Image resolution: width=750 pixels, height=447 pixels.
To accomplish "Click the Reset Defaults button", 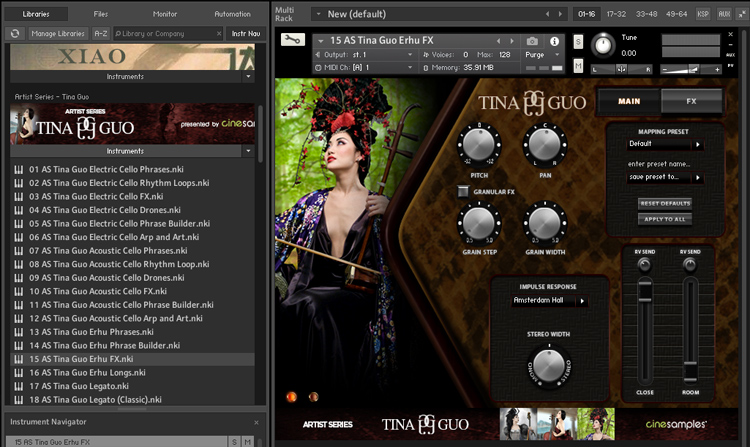I will tap(665, 204).
